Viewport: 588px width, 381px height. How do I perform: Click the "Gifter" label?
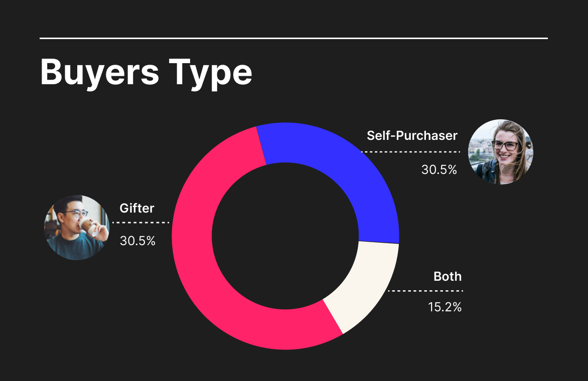point(137,208)
